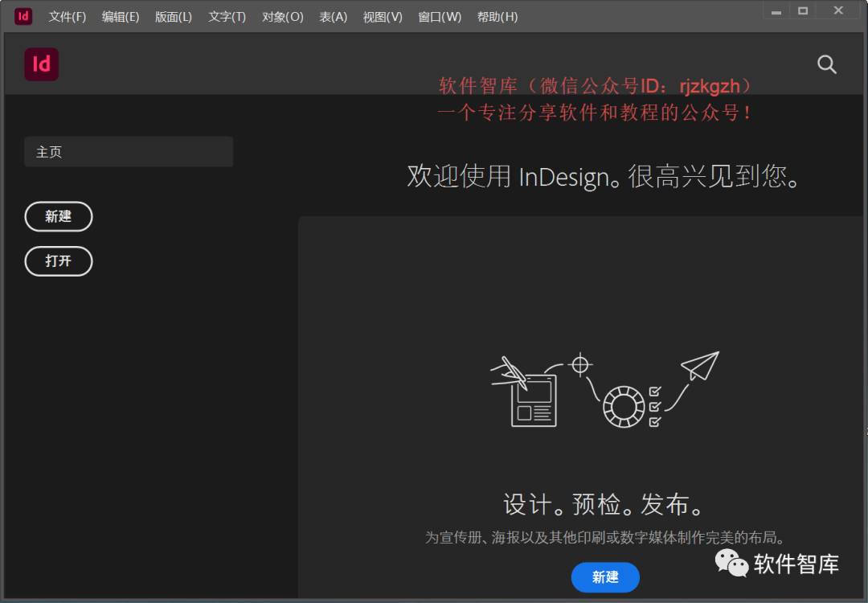Open the 版面(L) menu

(x=174, y=17)
